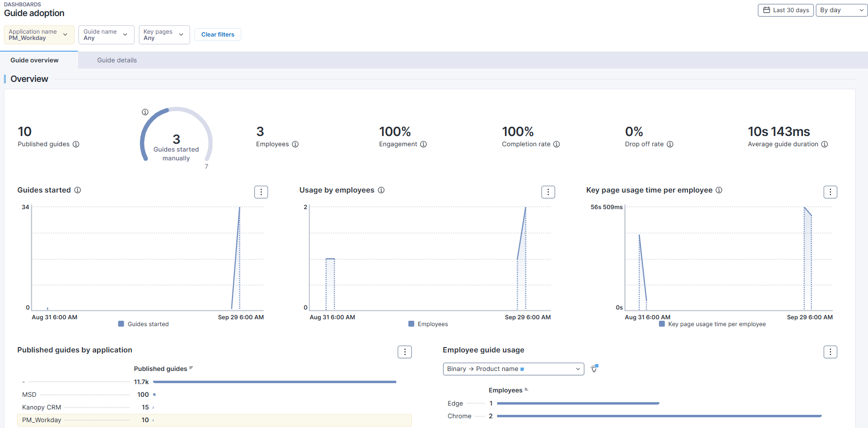868x428 pixels.
Task: Open the Last 30 days date picker
Action: pos(786,10)
